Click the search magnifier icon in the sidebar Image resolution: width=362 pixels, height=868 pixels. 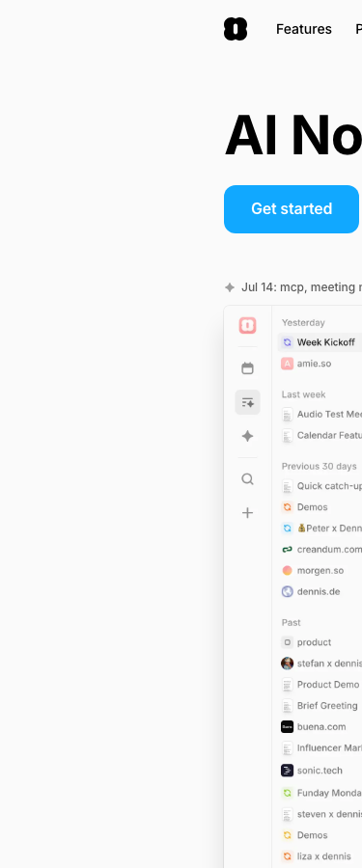(247, 478)
